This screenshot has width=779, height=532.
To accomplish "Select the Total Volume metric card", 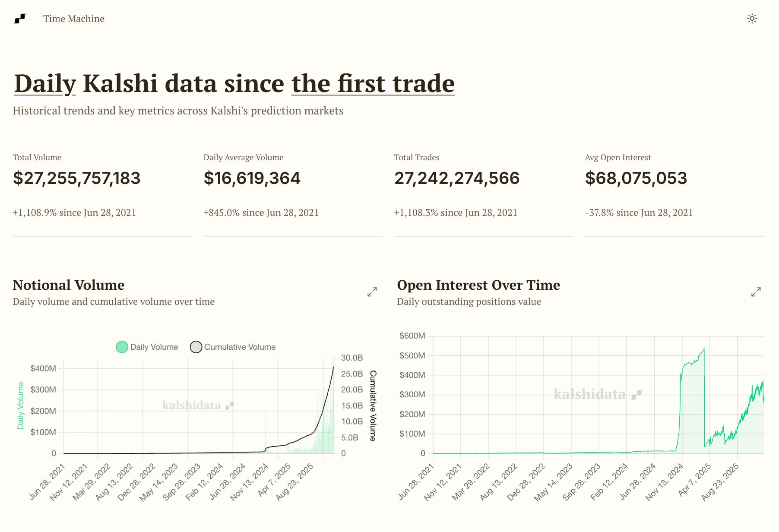I will (102, 193).
